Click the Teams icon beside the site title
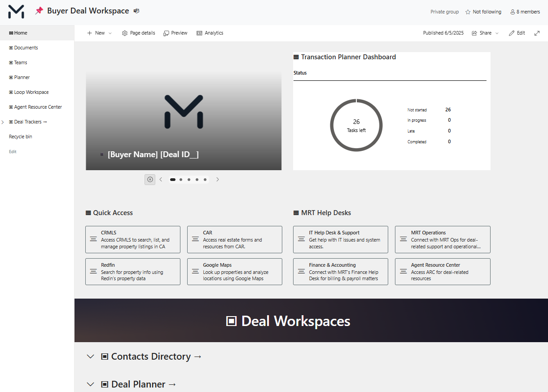The height and width of the screenshot is (392, 548). point(136,11)
